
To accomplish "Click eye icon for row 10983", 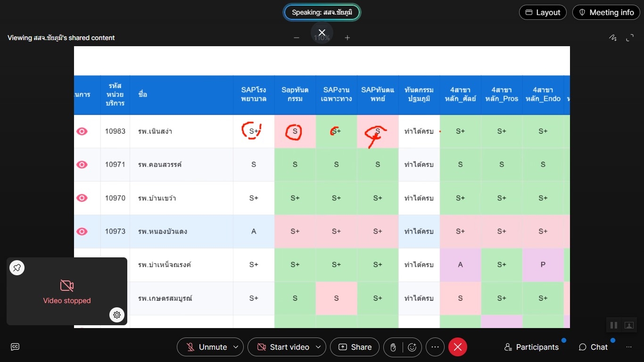I will coord(82,132).
